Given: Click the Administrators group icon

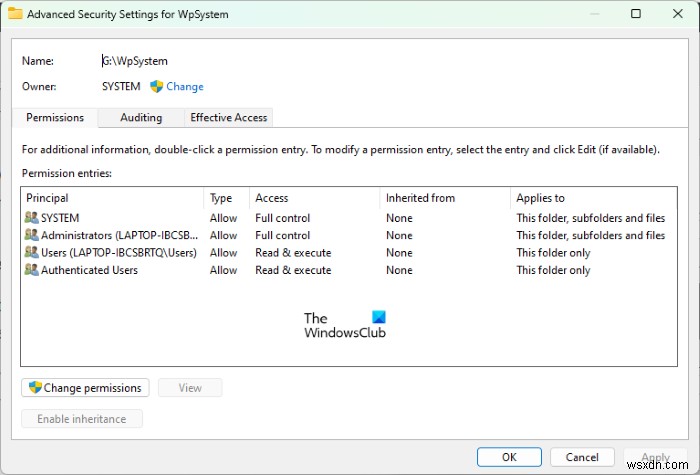Looking at the screenshot, I should pyautogui.click(x=31, y=236).
